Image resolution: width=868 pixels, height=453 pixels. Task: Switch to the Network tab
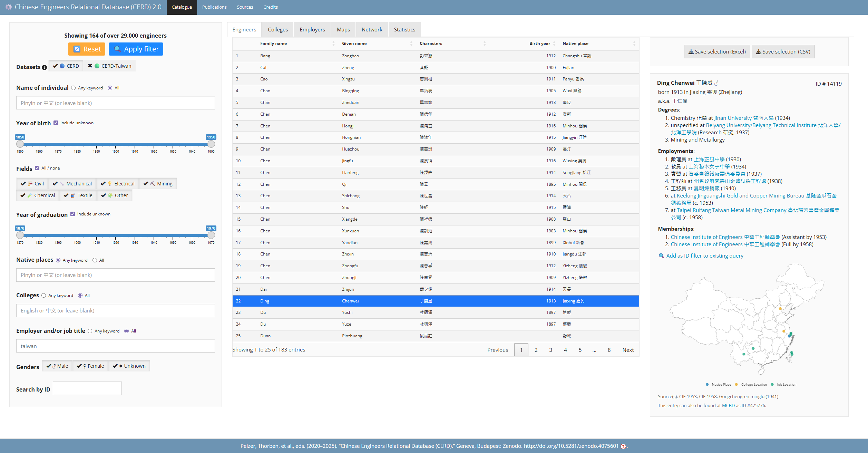point(372,30)
